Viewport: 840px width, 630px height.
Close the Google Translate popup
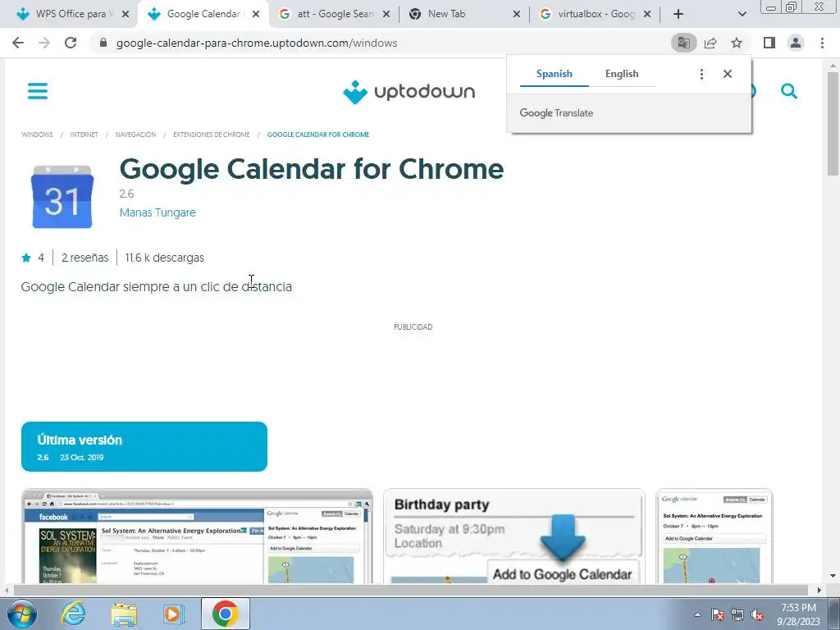point(727,74)
